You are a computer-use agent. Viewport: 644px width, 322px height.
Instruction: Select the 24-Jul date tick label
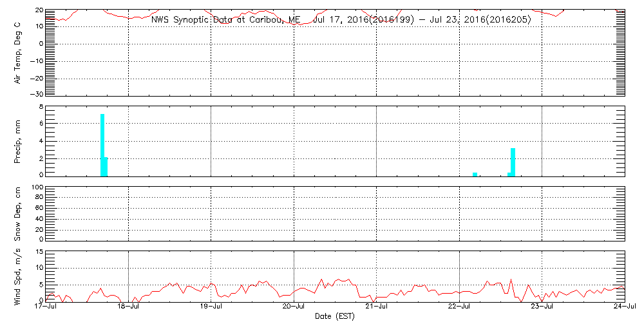point(623,308)
